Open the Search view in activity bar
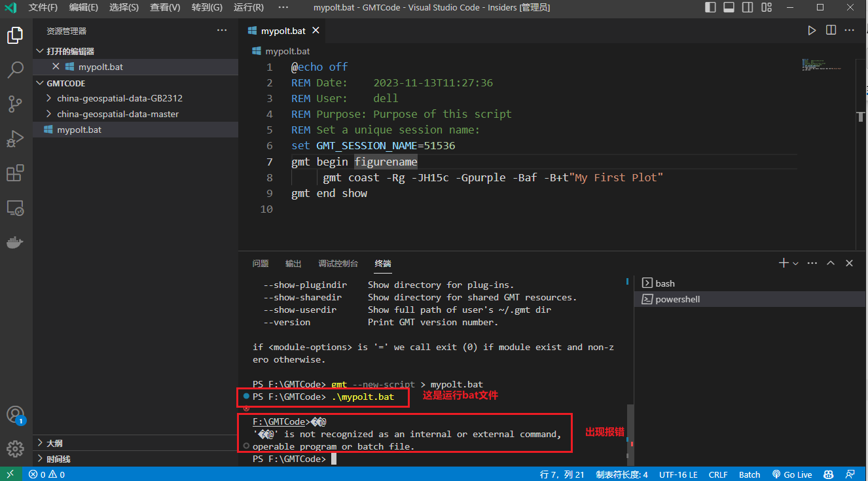Viewport: 868px width, 481px height. click(15, 70)
